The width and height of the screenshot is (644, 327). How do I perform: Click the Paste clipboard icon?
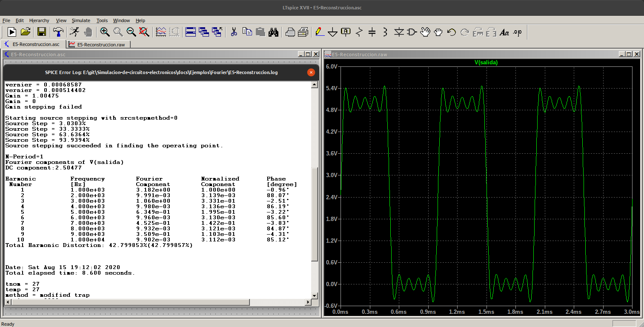[x=260, y=32]
